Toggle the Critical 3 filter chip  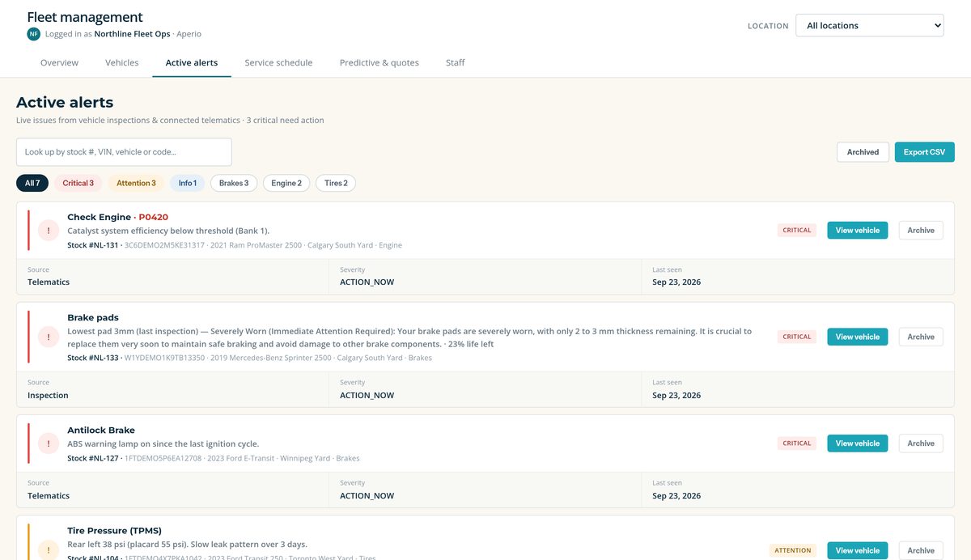78,183
